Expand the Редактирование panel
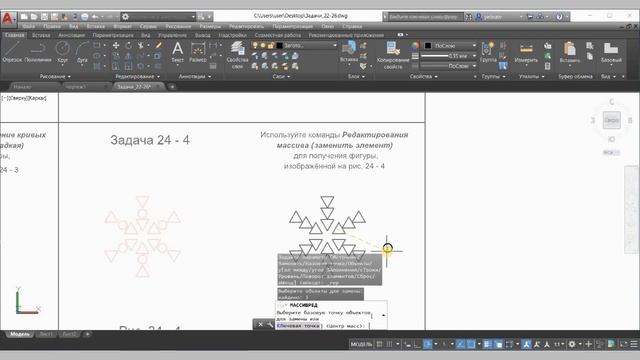 (x=138, y=76)
